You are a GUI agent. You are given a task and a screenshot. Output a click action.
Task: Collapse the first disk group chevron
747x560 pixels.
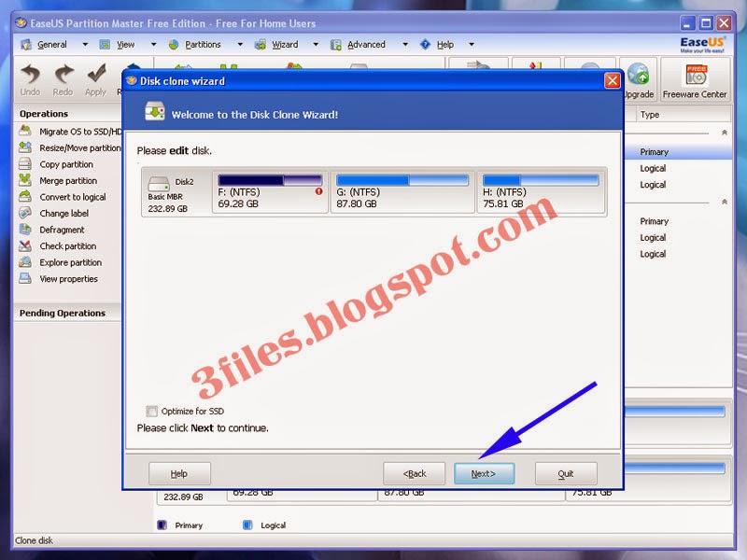pyautogui.click(x=725, y=133)
